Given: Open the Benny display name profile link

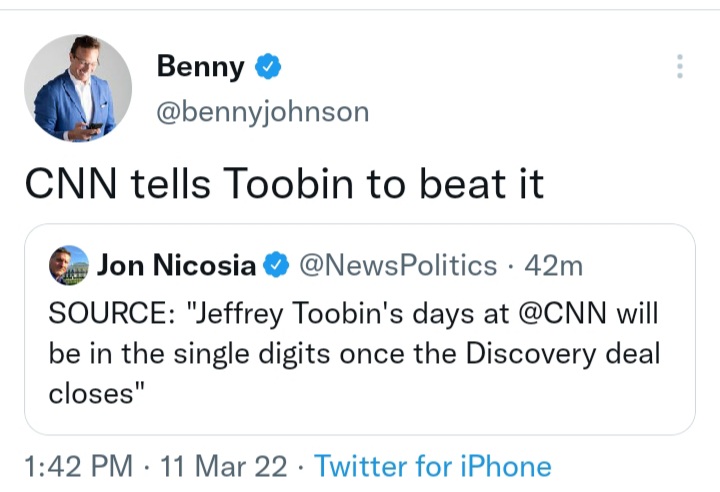Looking at the screenshot, I should click(x=200, y=67).
